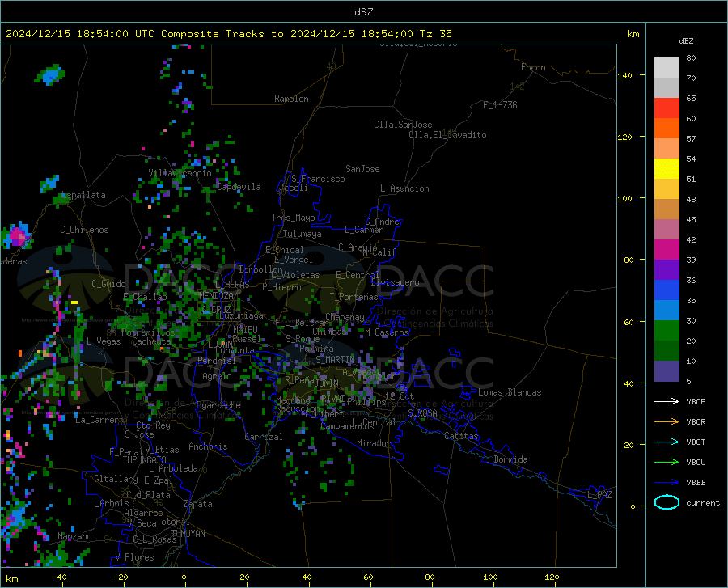Viewport: 728px width, 588px height.
Task: Click the La_Carrera label
Action: [99, 420]
